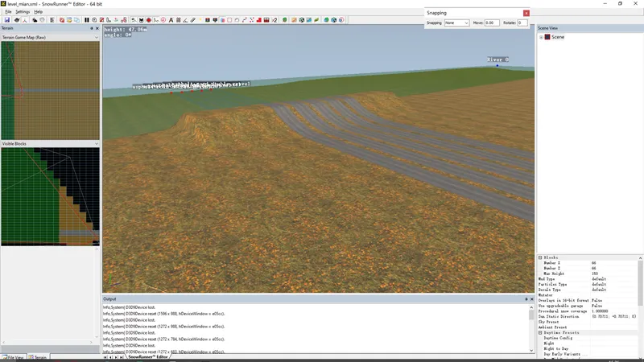Click the Output log vertical scrollbar
644x362 pixels.
[531, 328]
